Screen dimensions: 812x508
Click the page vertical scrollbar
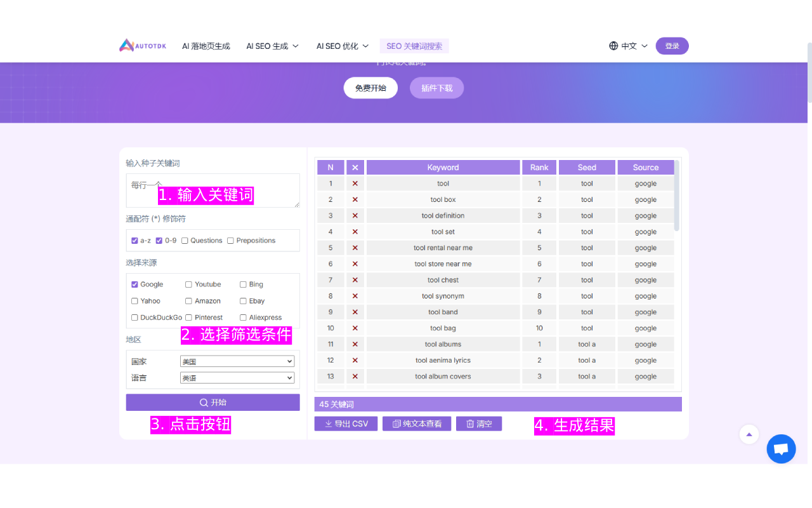[809, 72]
